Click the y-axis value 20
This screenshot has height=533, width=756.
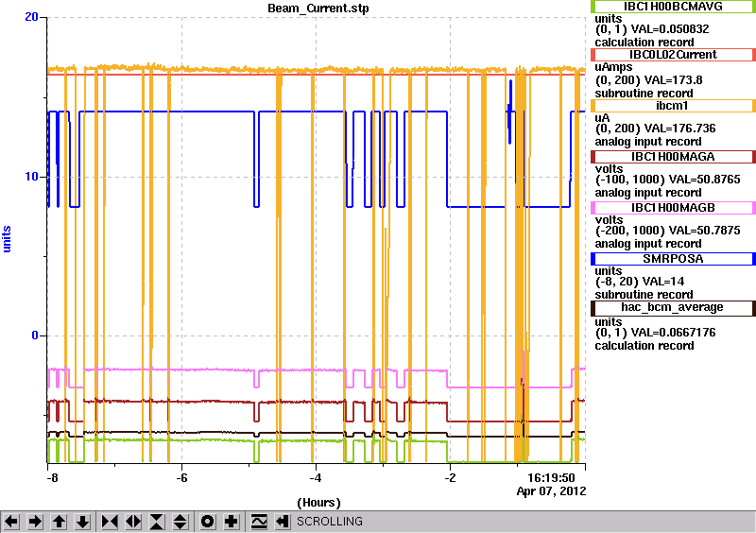[x=31, y=17]
